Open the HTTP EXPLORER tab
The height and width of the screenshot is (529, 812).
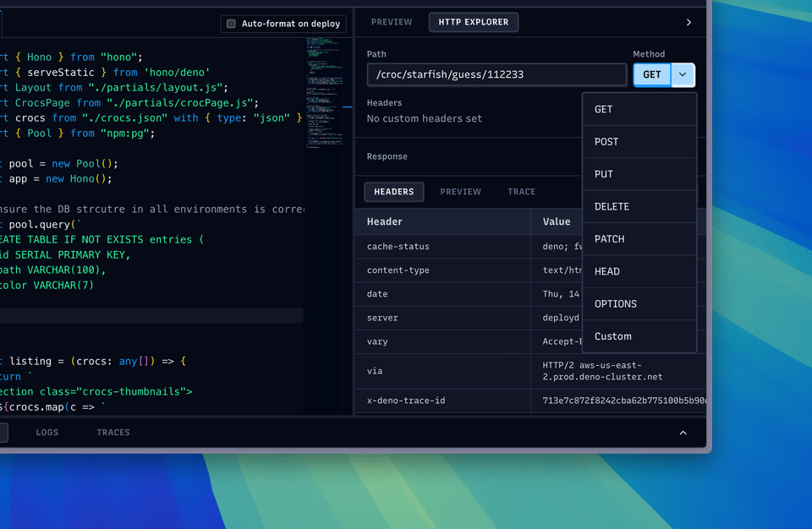pyautogui.click(x=474, y=22)
